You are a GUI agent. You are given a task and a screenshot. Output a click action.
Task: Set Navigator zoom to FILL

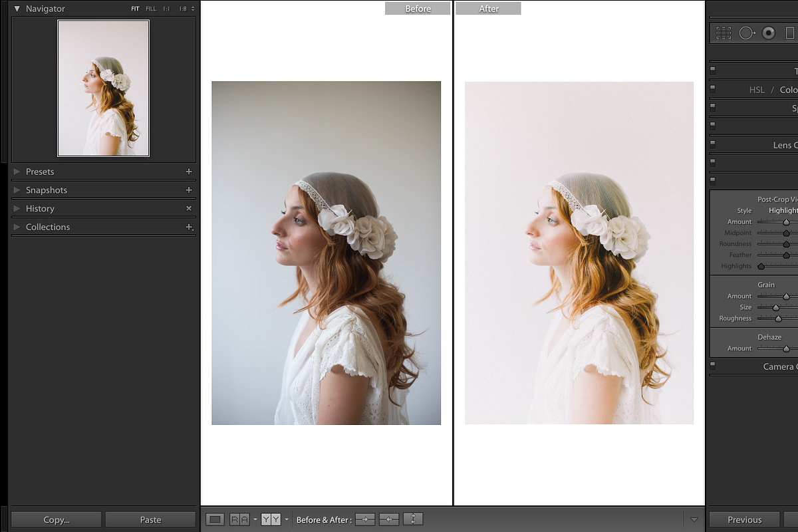151,9
